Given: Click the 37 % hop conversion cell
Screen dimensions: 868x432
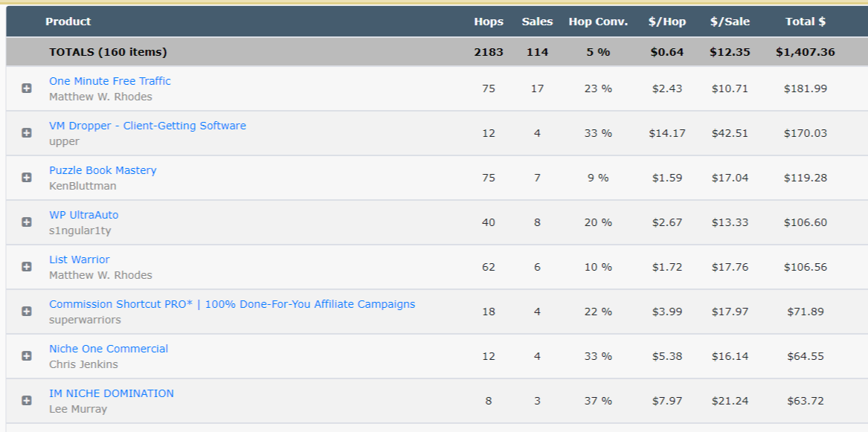Looking at the screenshot, I should 599,401.
